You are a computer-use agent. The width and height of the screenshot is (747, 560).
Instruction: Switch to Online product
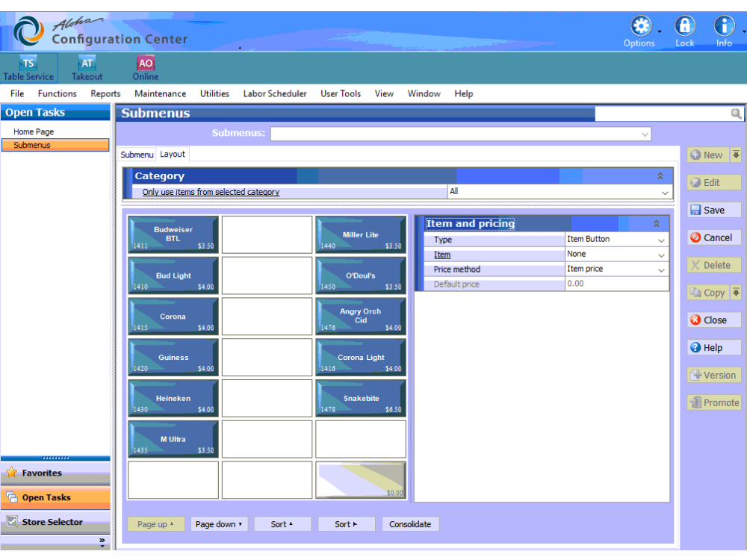(146, 68)
